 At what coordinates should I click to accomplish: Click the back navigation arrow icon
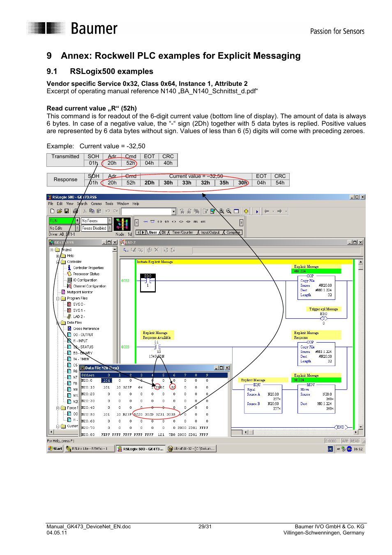(x=267, y=211)
